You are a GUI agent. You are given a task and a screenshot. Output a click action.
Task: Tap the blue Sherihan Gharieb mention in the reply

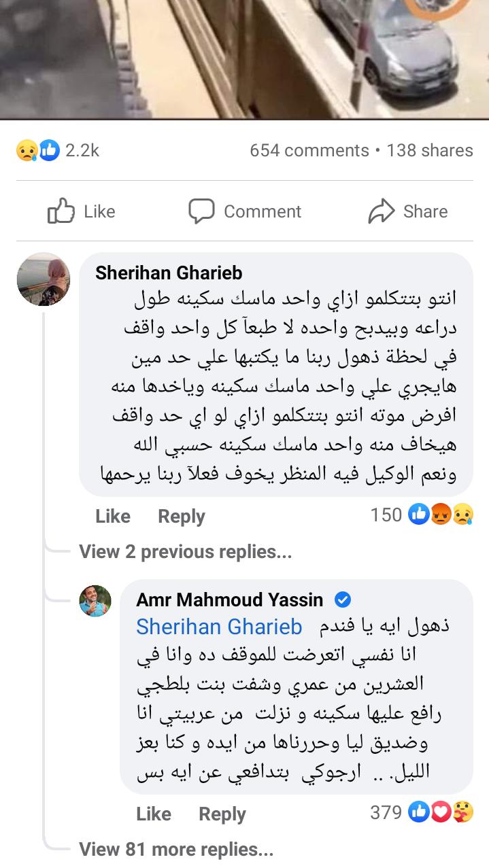(219, 626)
